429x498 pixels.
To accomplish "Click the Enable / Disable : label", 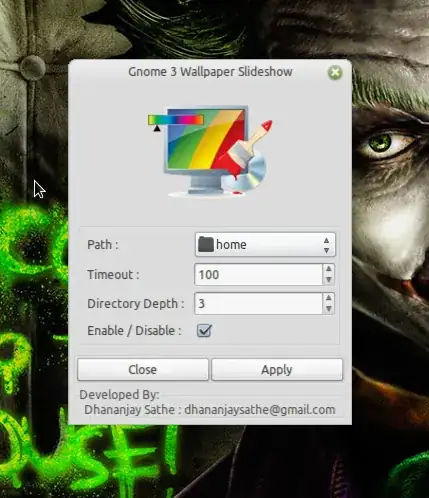I will 134,331.
